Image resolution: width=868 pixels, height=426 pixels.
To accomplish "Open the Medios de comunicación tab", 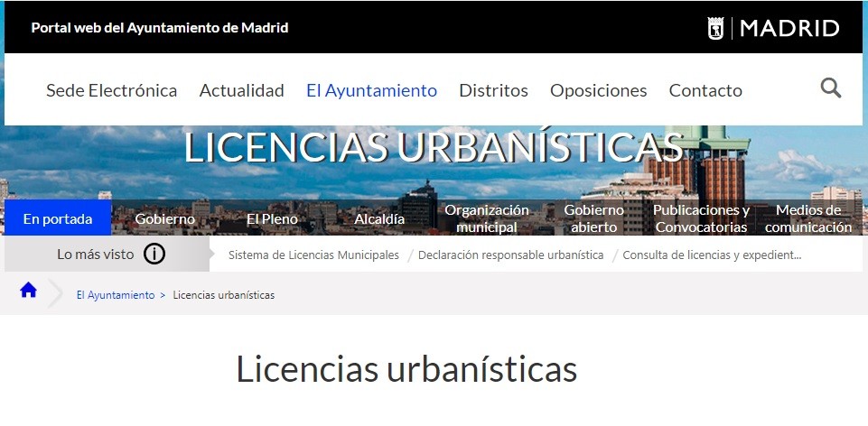I will point(808,218).
